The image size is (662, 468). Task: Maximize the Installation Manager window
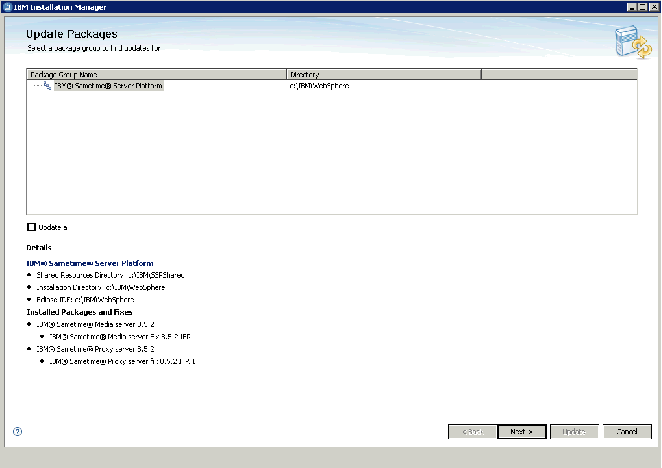(640, 6)
